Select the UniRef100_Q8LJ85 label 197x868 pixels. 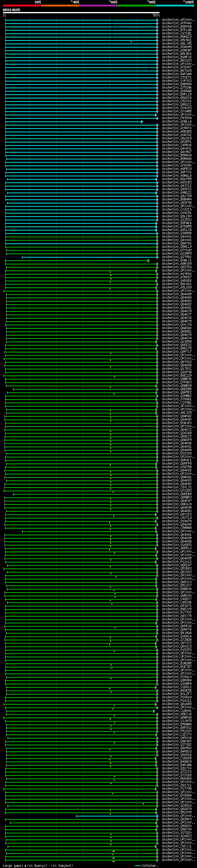[177, 43]
